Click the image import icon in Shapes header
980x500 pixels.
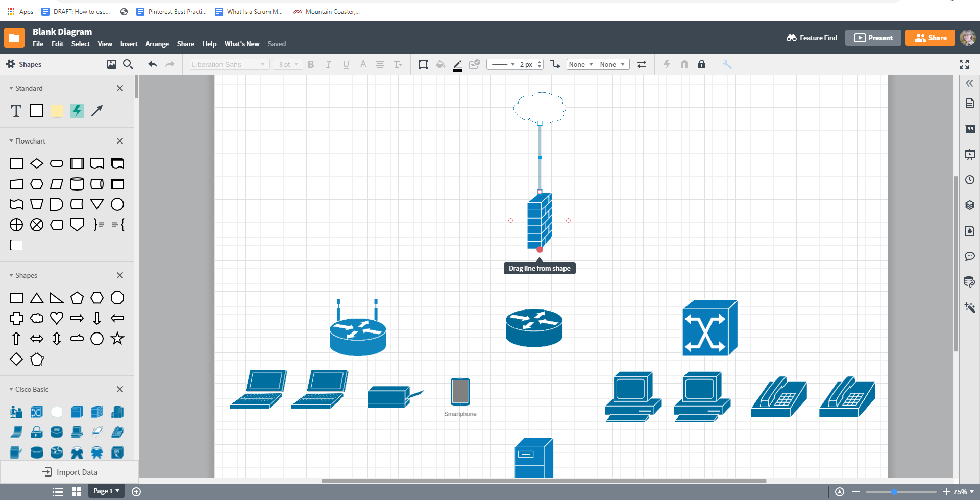pyautogui.click(x=111, y=64)
